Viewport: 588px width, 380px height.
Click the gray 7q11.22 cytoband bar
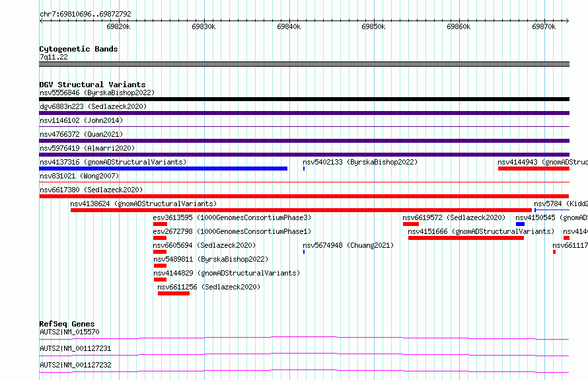pos(304,64)
